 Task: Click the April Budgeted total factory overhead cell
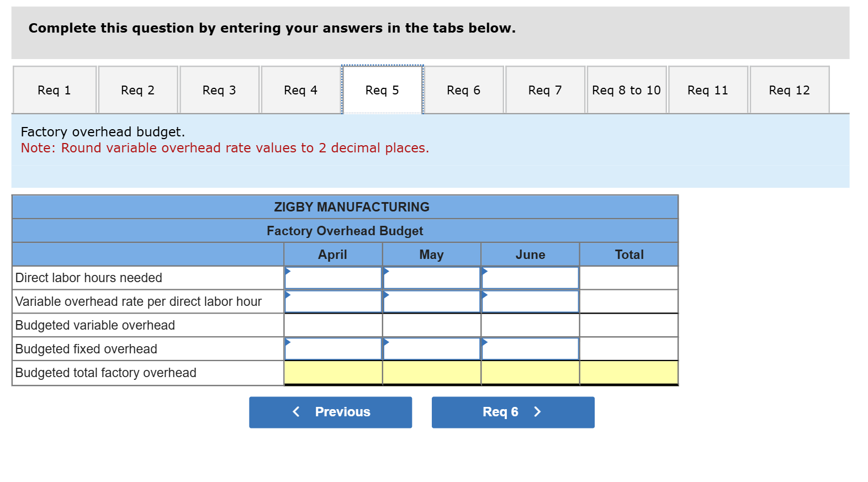(332, 373)
